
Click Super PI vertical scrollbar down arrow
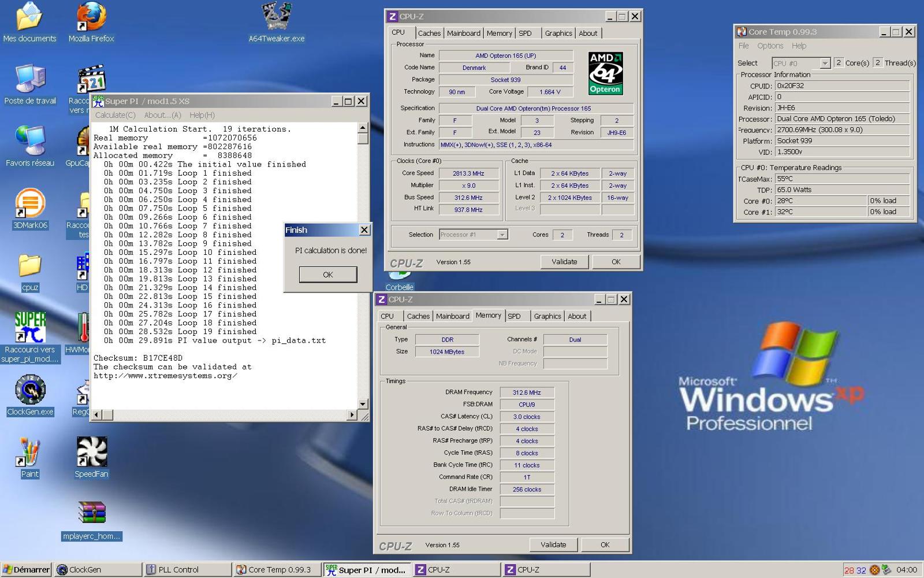click(363, 404)
